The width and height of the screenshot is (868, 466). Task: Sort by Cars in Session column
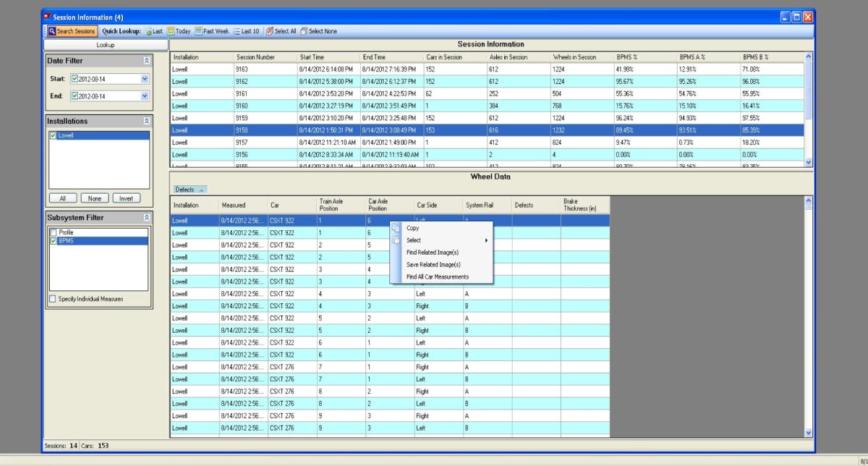(x=455, y=57)
